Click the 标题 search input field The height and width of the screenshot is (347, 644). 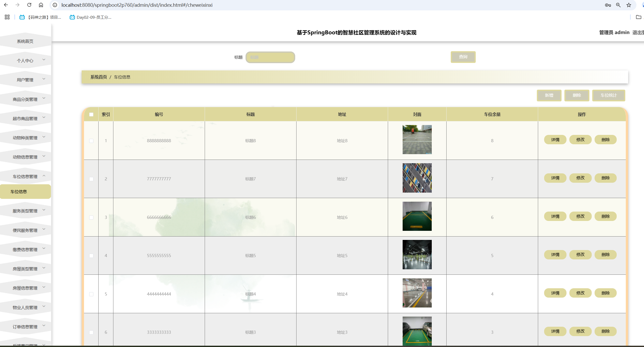(270, 57)
